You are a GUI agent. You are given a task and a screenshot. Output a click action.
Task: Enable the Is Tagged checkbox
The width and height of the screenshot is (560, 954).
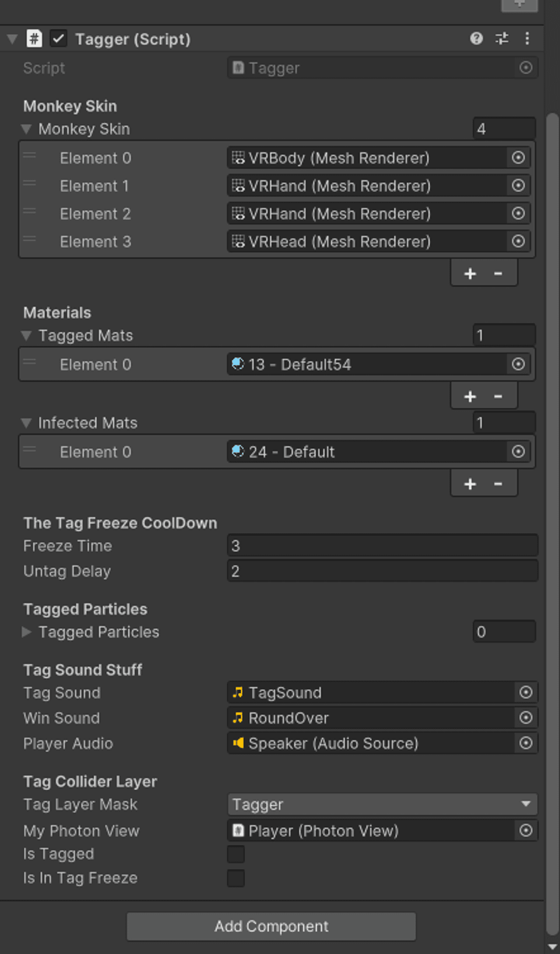point(236,854)
